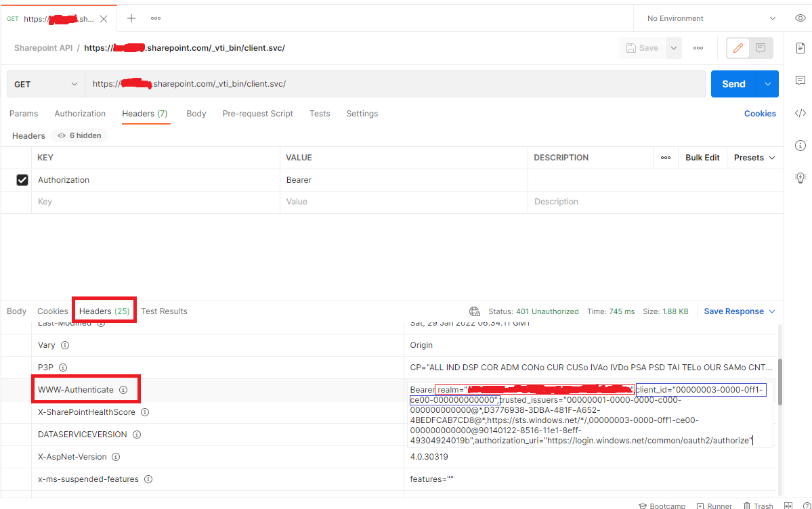The image size is (812, 509).
Task: Edit the Bearer value cell
Action: click(x=404, y=179)
